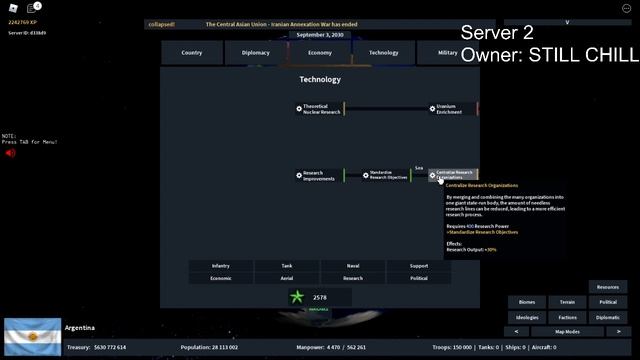Viewport: 640px width, 360px height.
Task: Expand the news ticker dropdown arrow
Action: pos(567,22)
